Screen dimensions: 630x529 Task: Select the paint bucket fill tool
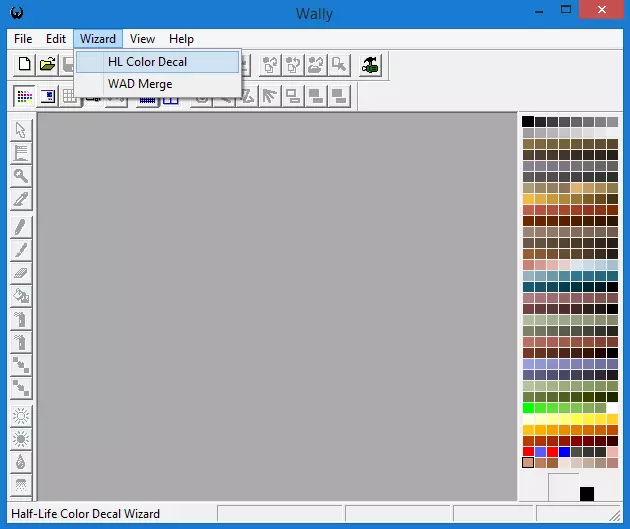21,295
